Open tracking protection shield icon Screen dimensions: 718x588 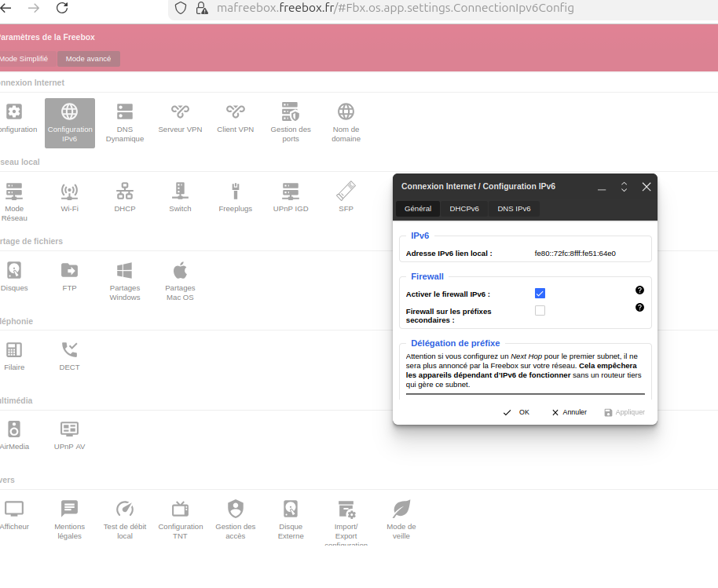click(181, 8)
